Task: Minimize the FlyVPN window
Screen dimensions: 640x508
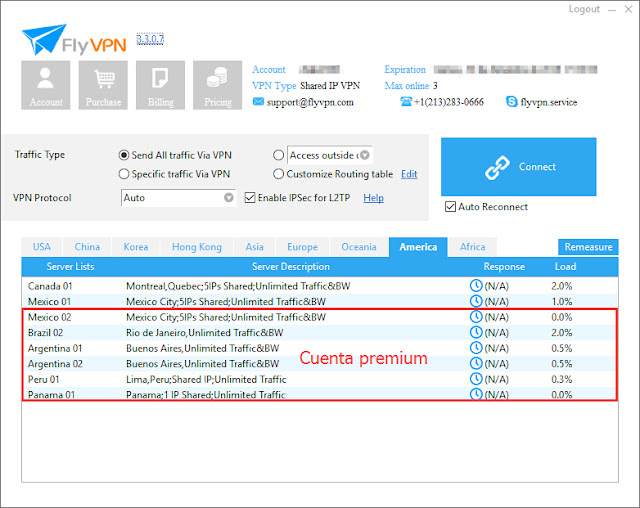Action: [612, 10]
